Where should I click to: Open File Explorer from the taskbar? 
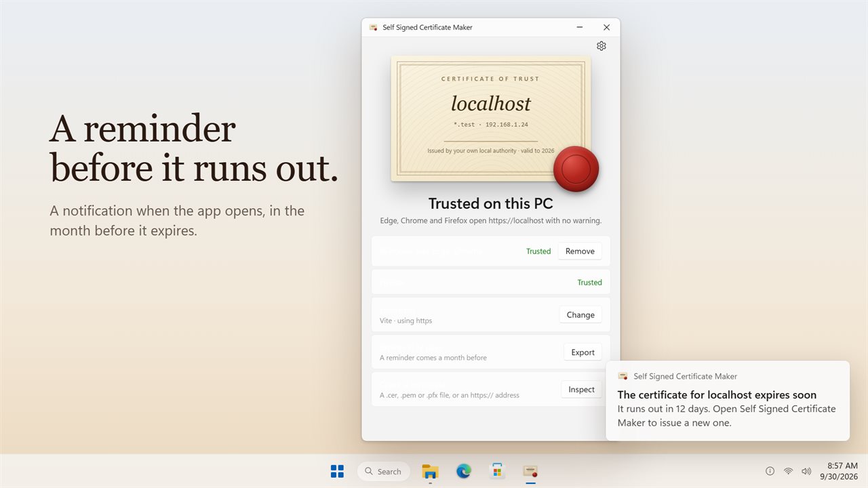pos(430,471)
